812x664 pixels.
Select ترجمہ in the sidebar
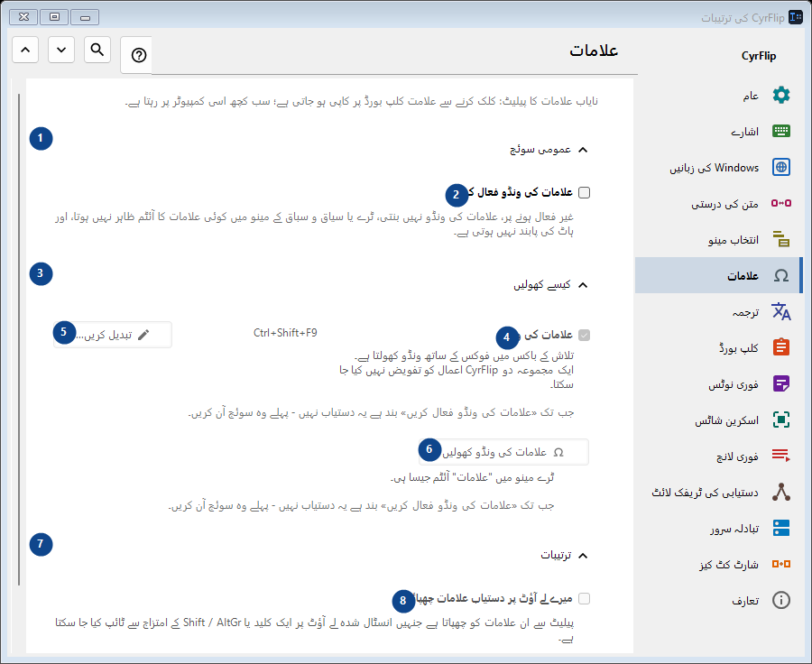tap(718, 311)
